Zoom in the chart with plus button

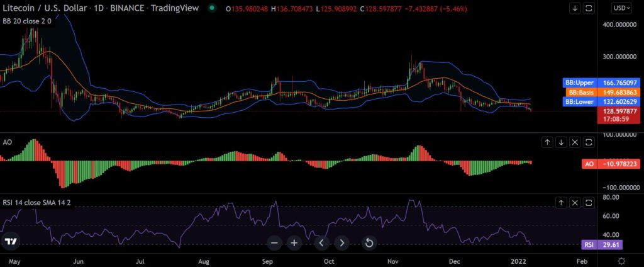pos(294,243)
